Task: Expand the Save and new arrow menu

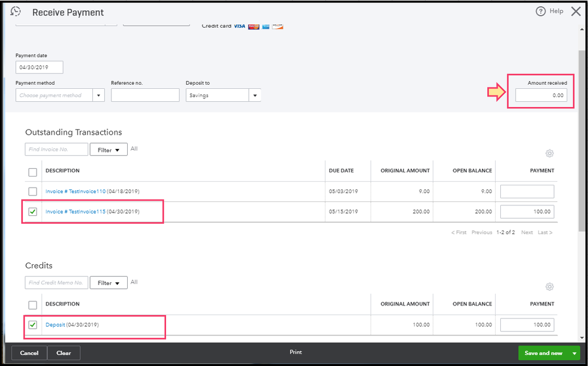Action: (574, 353)
